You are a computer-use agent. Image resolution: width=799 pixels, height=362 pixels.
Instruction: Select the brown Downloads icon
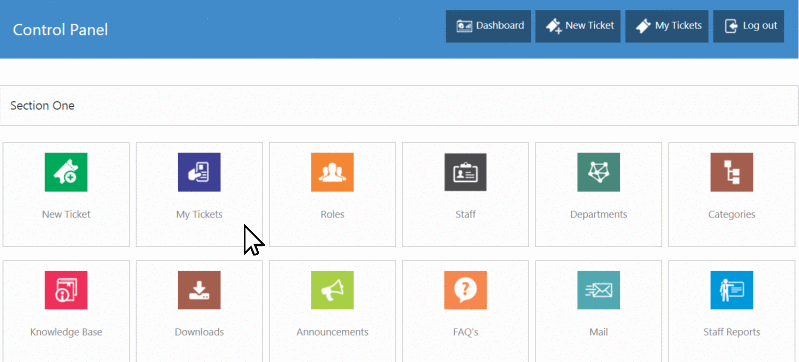click(x=199, y=290)
